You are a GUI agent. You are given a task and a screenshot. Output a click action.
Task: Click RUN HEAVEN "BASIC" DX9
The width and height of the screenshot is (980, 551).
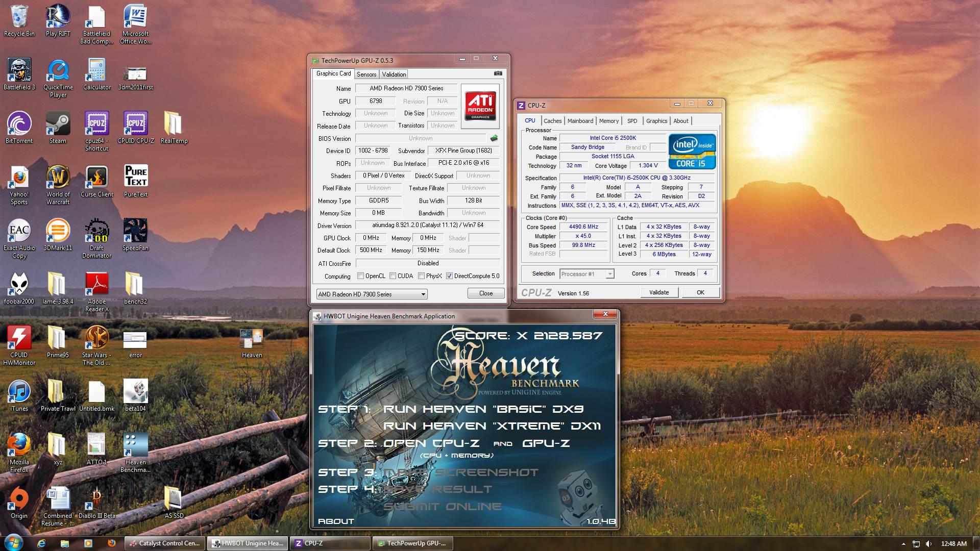coord(483,409)
